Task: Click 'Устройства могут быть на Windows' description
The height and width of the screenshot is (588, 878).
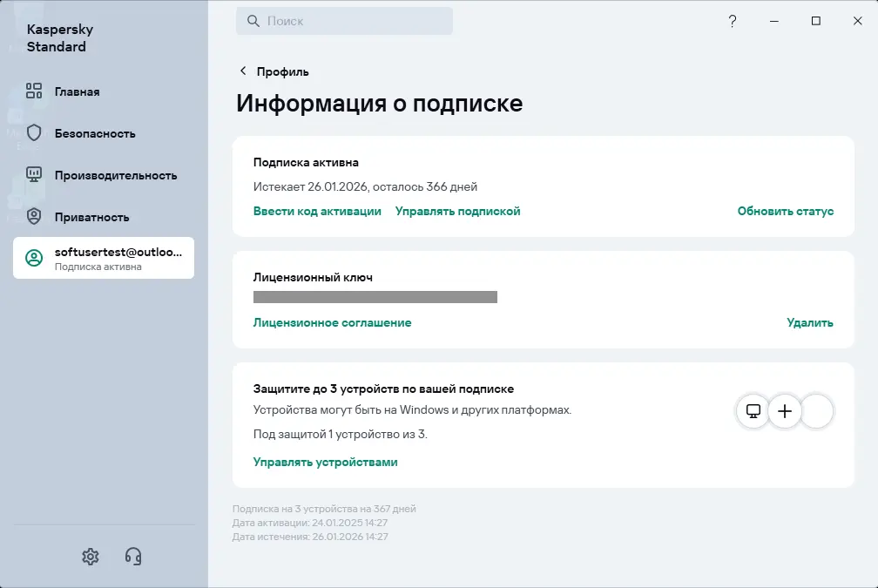Action: 412,410
